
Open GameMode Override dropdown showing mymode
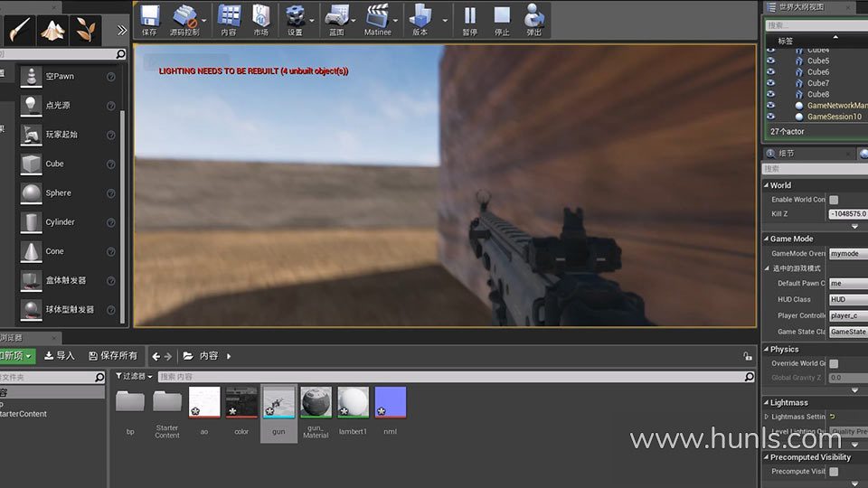pos(848,253)
